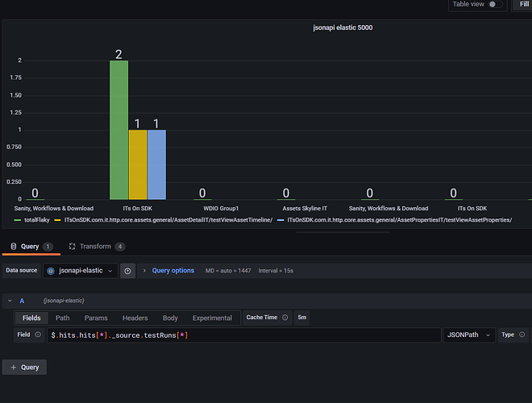The height and width of the screenshot is (403, 532).
Task: Toggle the Table view switch
Action: tap(495, 4)
